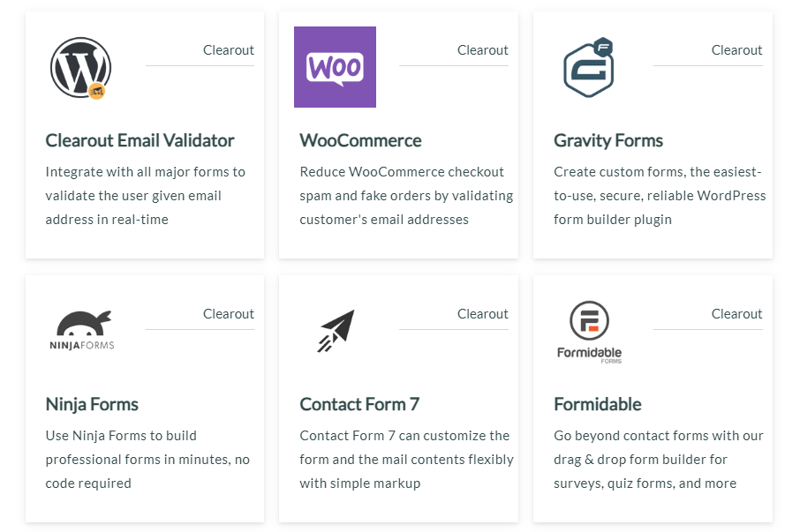This screenshot has height=532, width=800.
Task: Click the Formidable Forms logo
Action: (589, 332)
